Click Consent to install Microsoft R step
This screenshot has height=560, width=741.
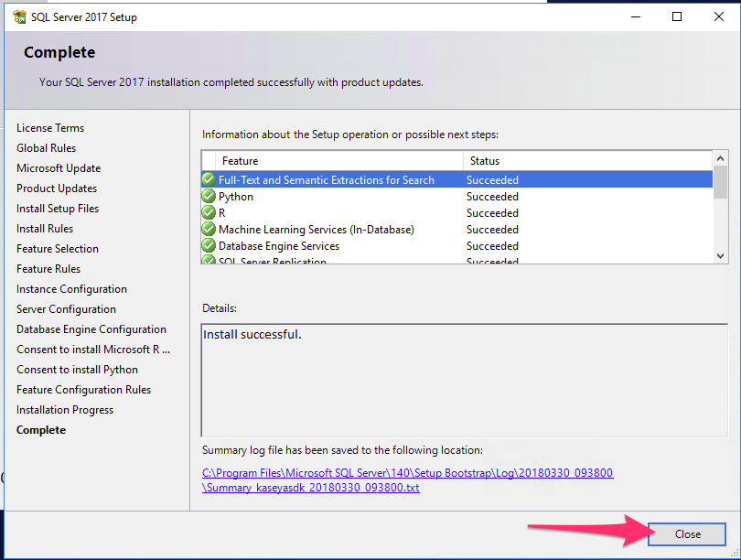click(93, 350)
